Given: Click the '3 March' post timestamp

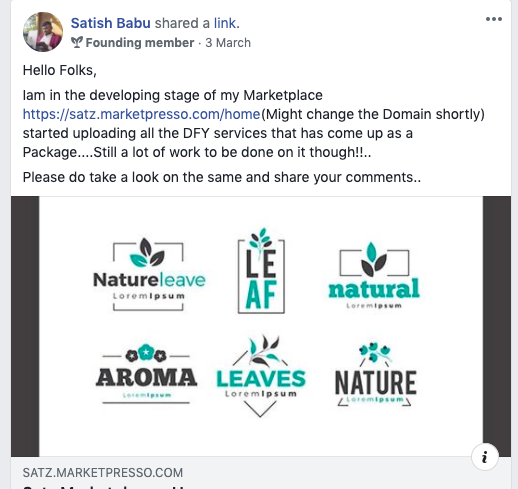Looking at the screenshot, I should point(228,43).
